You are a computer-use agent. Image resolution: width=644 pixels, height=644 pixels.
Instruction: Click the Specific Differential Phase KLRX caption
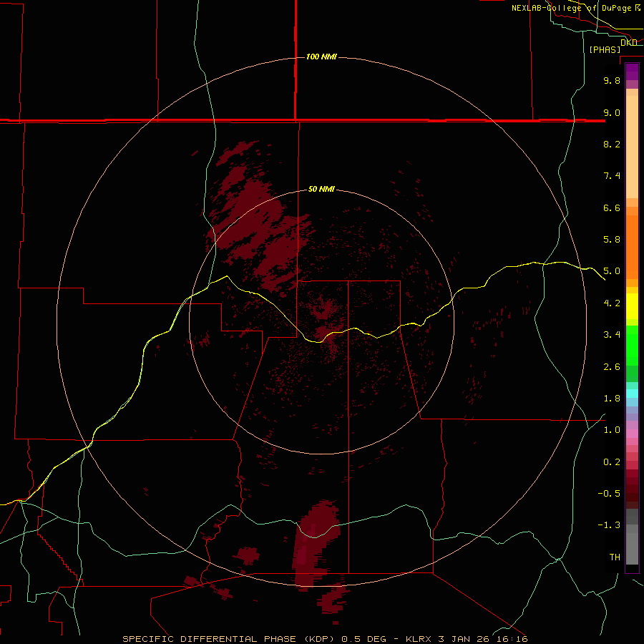click(325, 639)
